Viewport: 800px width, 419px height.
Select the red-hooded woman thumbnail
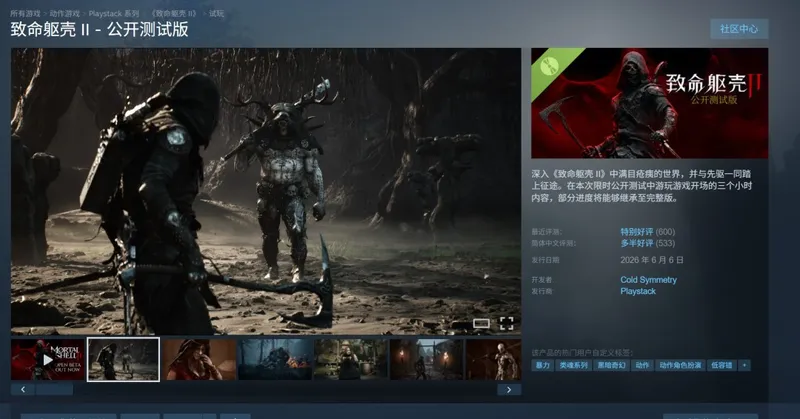(x=199, y=359)
